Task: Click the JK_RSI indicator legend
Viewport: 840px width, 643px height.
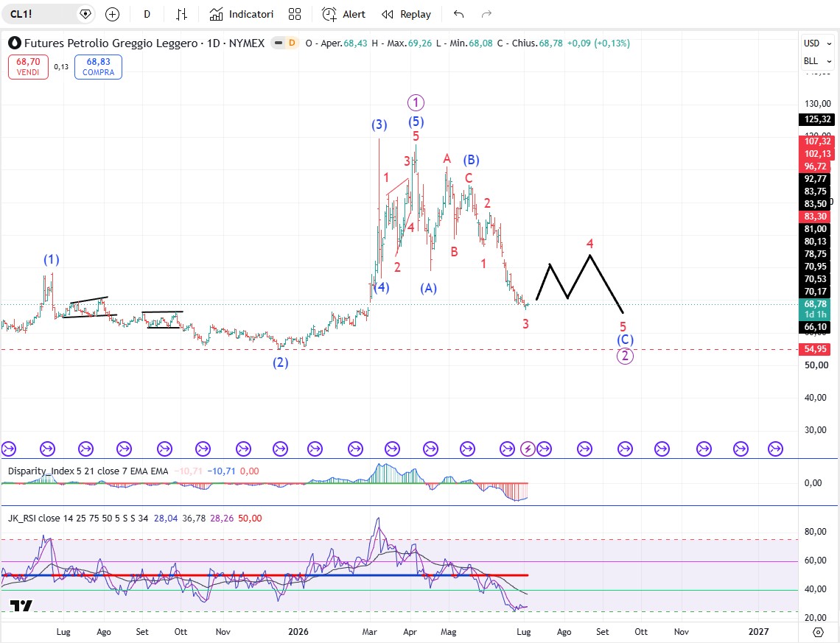Action: point(77,519)
